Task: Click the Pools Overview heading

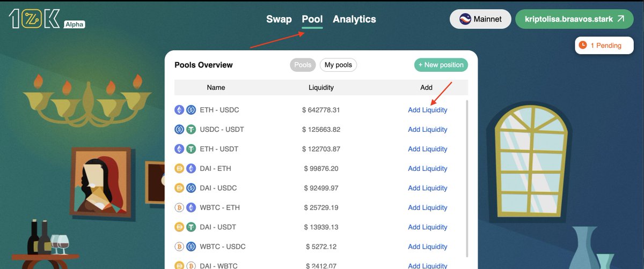Action: point(203,65)
